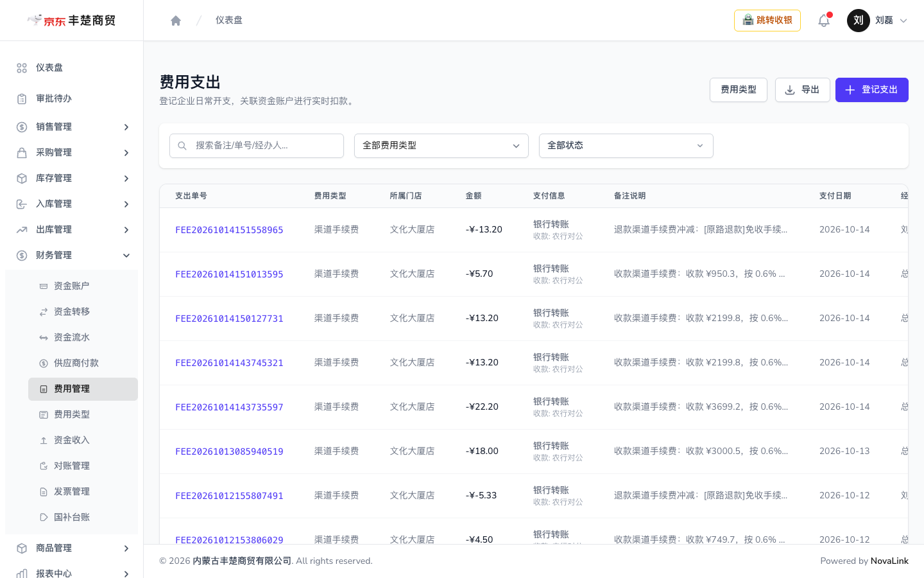The height and width of the screenshot is (578, 924).
Task: Click the 支付日期 column header
Action: point(835,196)
